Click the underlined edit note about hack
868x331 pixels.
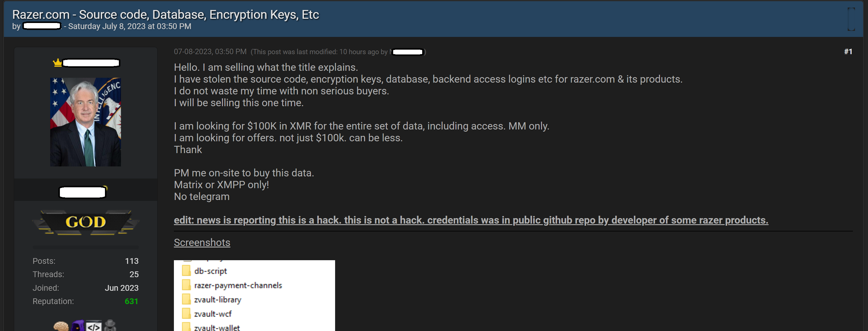(x=471, y=220)
